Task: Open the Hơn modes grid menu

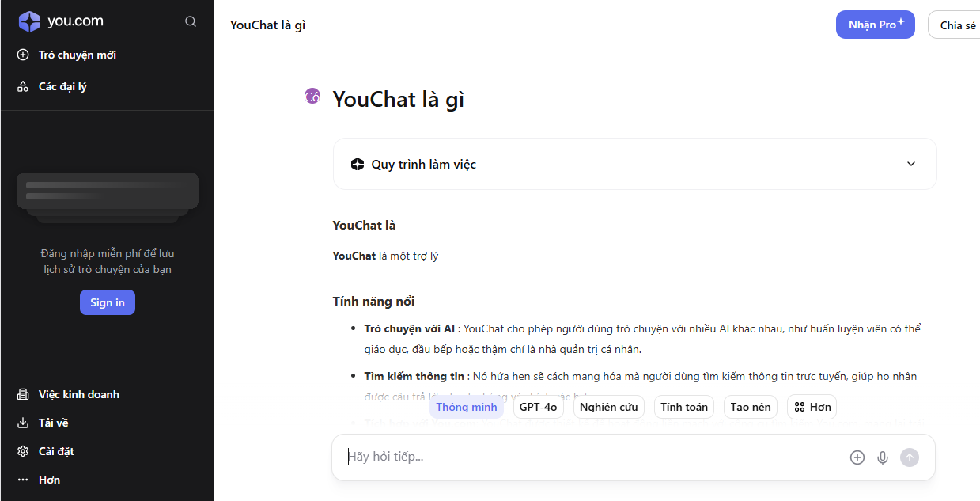Action: click(812, 407)
